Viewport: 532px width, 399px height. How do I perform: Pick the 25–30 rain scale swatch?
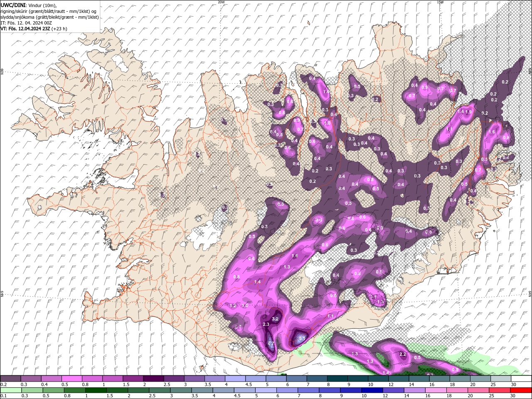click(500, 390)
